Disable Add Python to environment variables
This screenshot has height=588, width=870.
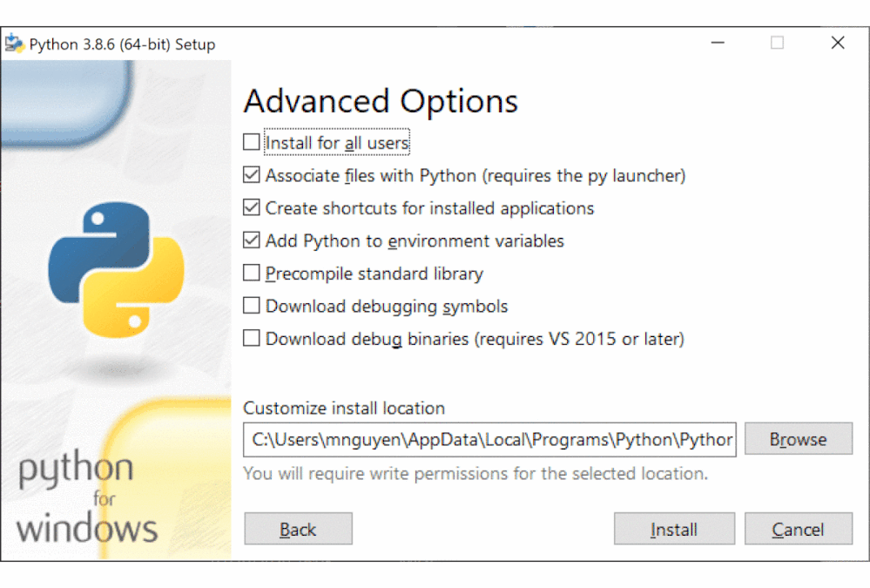point(252,240)
